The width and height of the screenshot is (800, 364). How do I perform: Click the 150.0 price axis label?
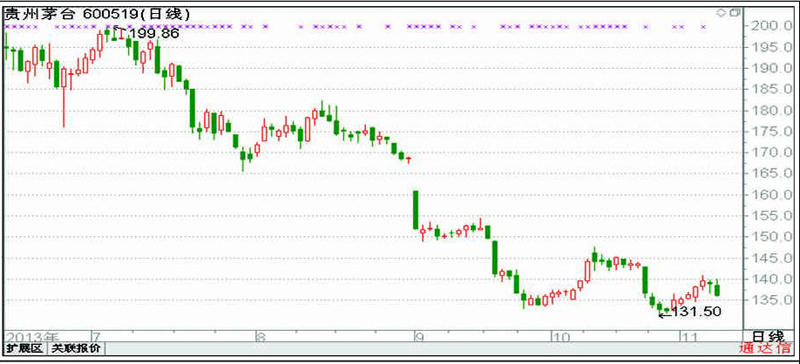771,237
